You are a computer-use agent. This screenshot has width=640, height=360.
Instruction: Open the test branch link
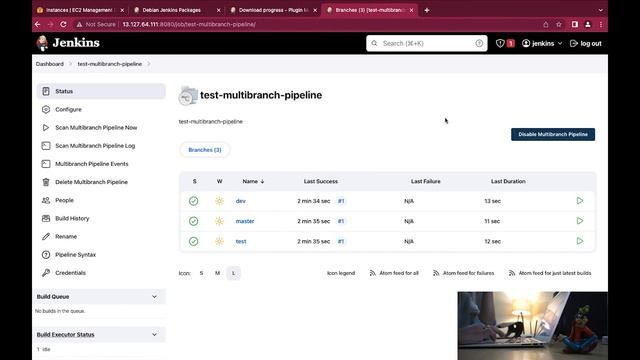pos(241,241)
